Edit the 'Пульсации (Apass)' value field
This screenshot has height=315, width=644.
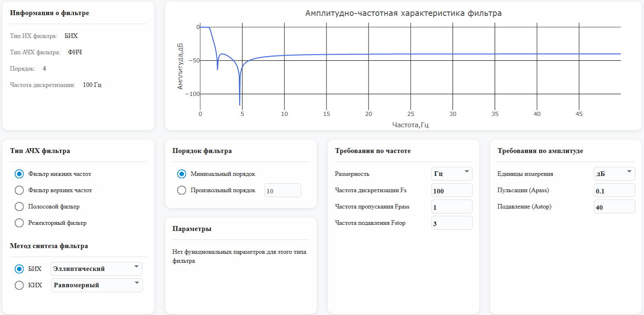[614, 191]
